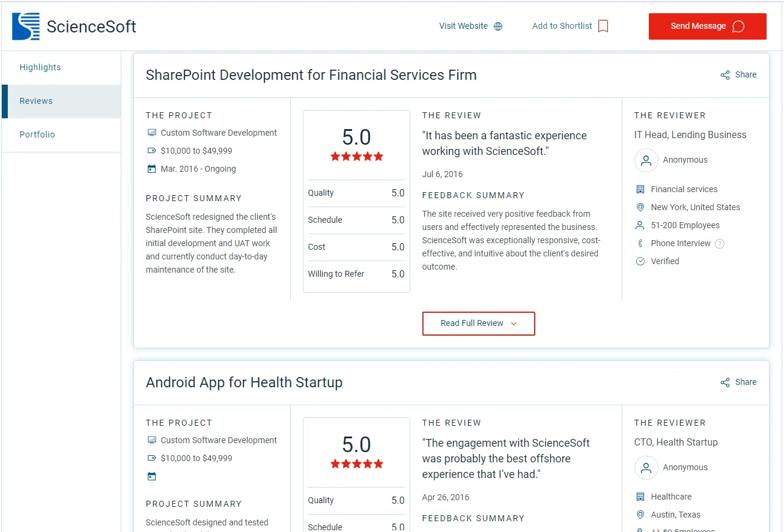Viewport: 784px width, 532px height.
Task: Click the Quality 5.0 row in the SharePoint review
Action: [x=356, y=193]
